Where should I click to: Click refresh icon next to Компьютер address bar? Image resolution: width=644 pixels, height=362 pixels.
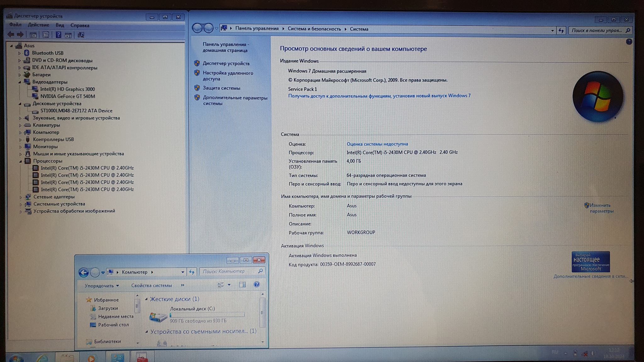(192, 272)
